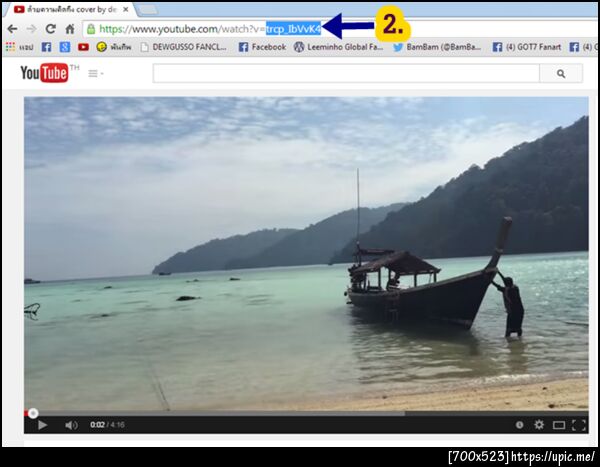
Task: Open the DEWGUSSO FANCL... bookmark
Action: coord(184,47)
